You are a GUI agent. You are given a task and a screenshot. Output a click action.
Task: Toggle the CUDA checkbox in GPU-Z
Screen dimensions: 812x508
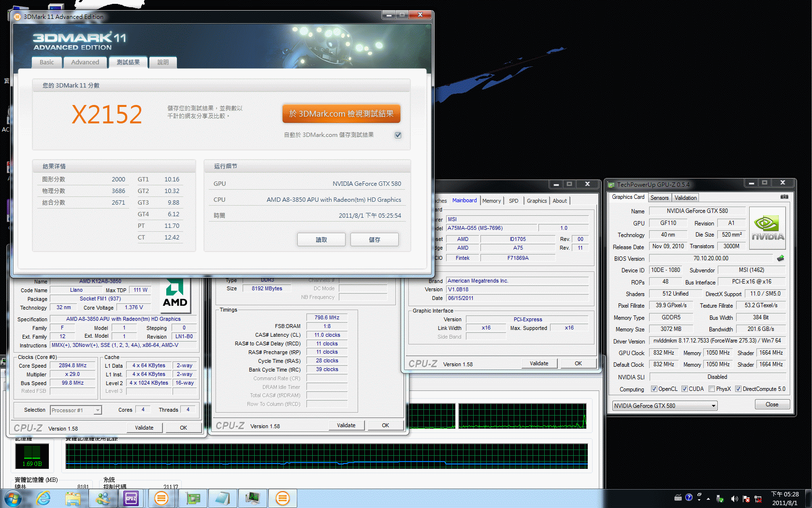(x=684, y=389)
